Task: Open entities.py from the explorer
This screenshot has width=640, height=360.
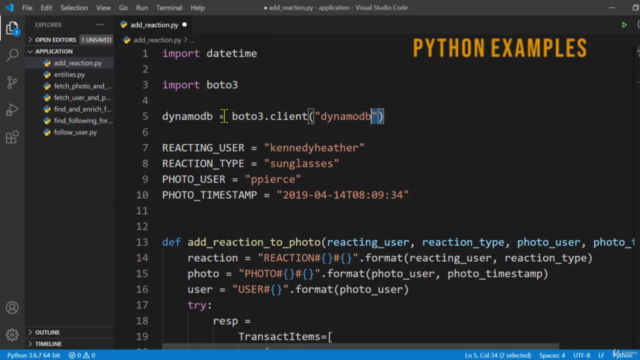Action: point(69,75)
